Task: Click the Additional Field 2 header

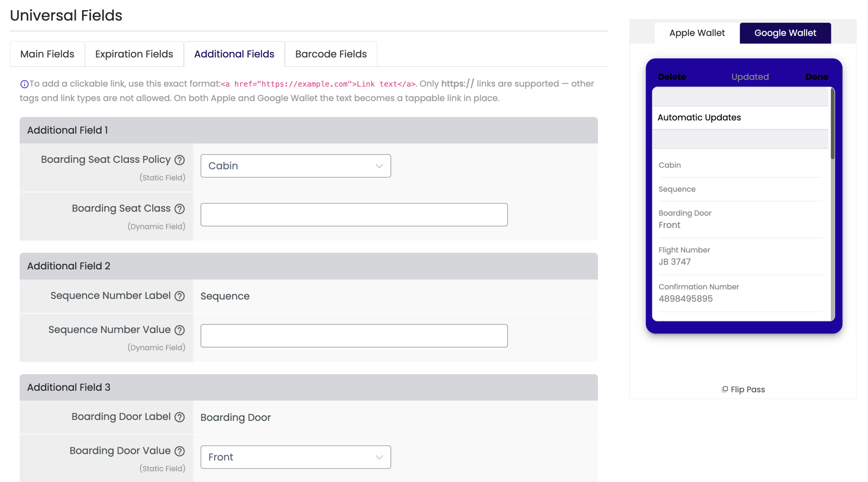Action: coord(309,266)
